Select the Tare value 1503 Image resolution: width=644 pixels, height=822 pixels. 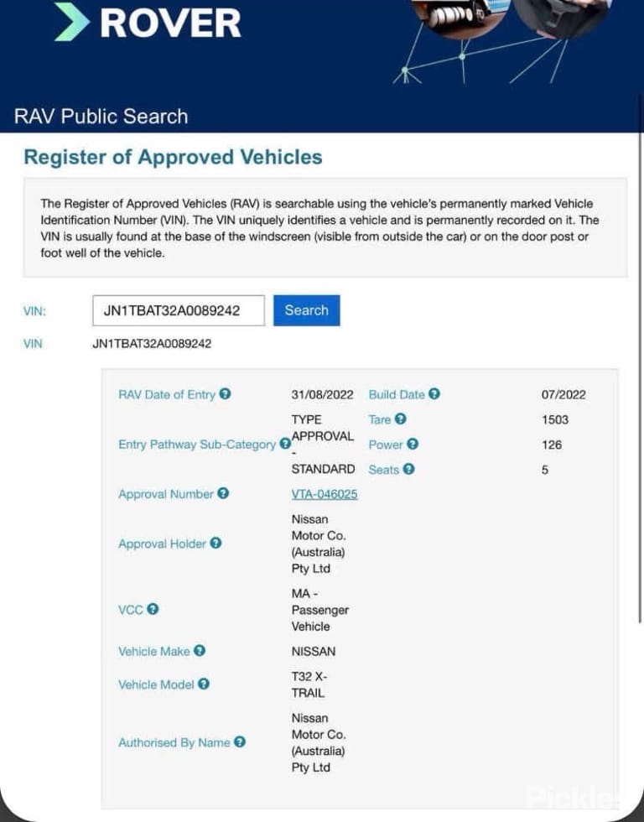[x=555, y=419]
